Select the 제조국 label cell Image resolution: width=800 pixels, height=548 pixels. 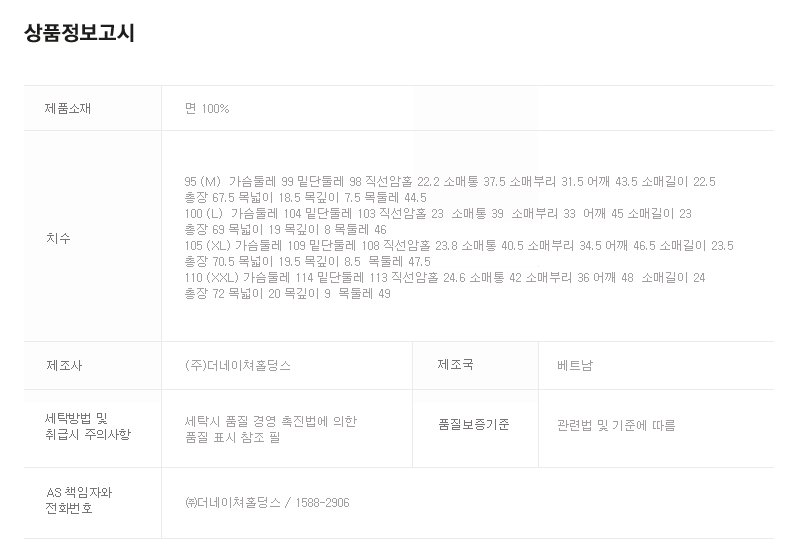[455, 365]
